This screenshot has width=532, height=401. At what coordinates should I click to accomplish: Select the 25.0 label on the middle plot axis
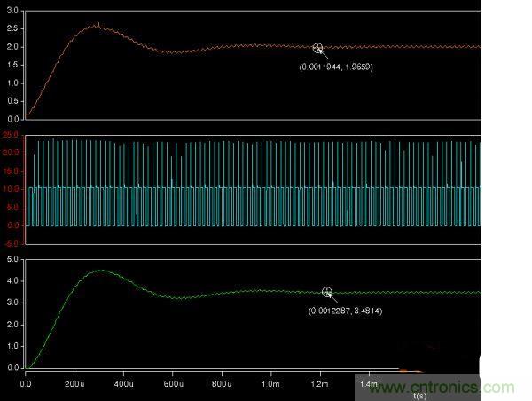click(x=12, y=135)
